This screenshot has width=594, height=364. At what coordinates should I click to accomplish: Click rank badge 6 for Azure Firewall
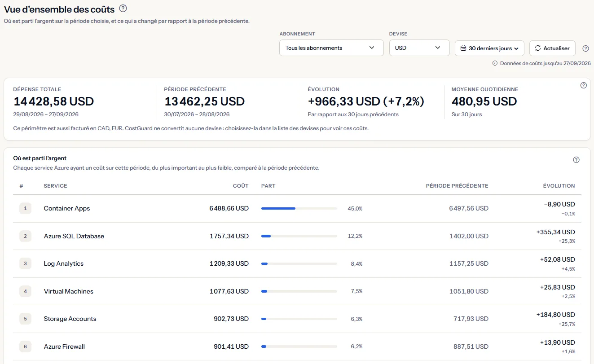click(x=25, y=346)
